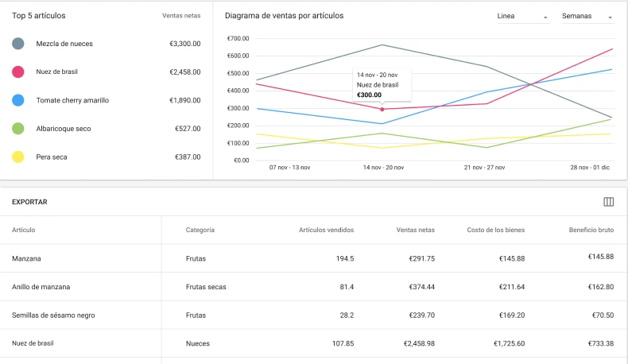
Task: Click the pink Nuez de brasil color circle
Action: point(17,72)
